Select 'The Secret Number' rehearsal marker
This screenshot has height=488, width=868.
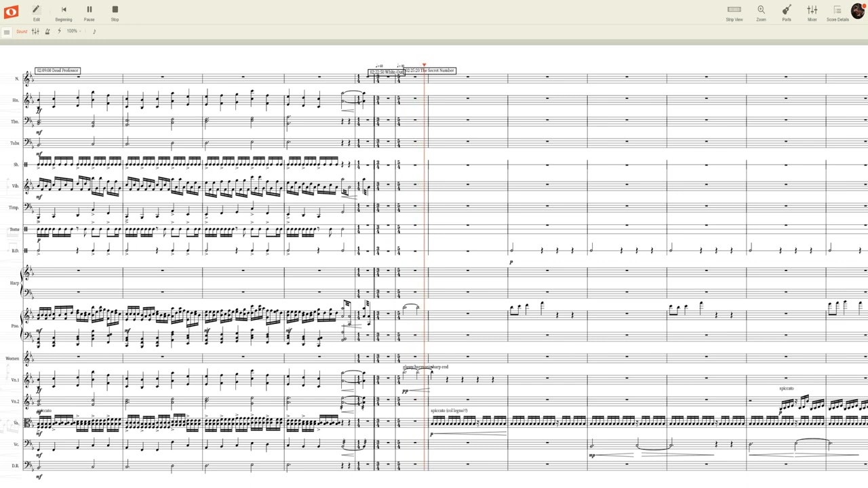coord(430,70)
